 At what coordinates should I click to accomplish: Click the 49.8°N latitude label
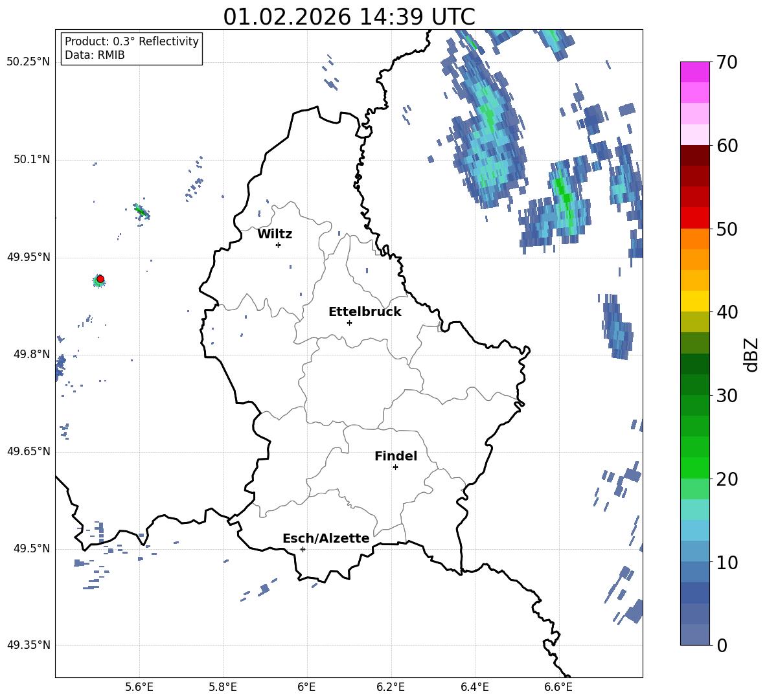tap(31, 354)
